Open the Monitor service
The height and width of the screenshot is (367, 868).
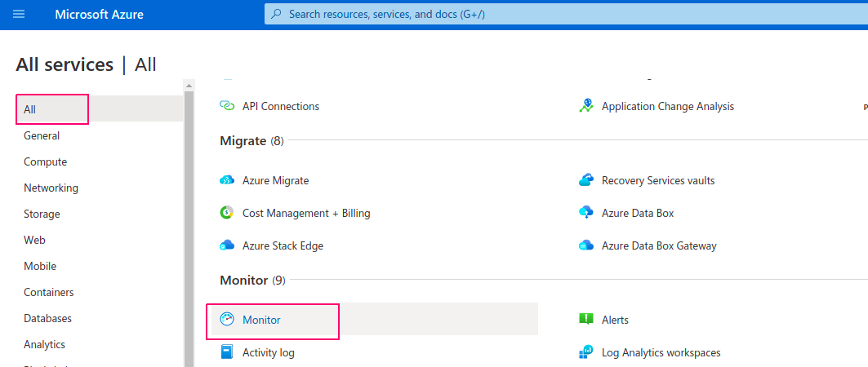point(261,320)
